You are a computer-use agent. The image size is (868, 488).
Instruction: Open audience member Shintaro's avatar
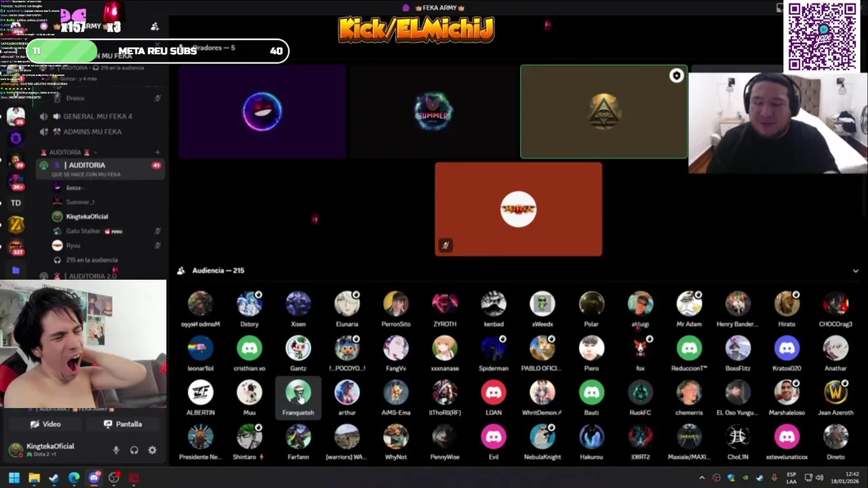pos(250,437)
